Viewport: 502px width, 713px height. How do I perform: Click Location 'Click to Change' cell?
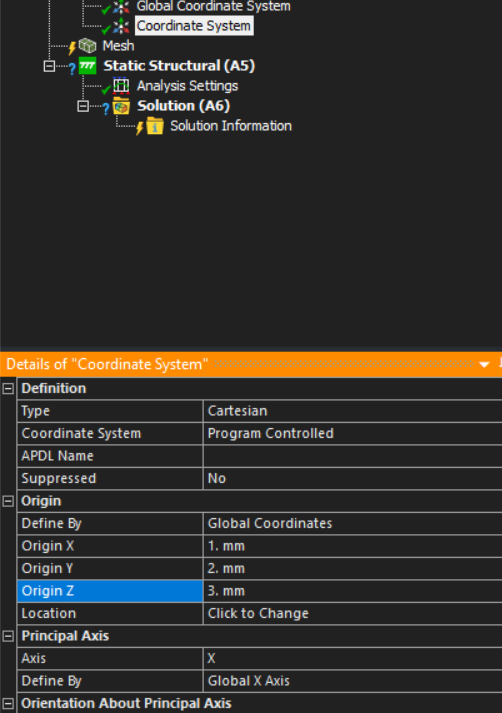[x=353, y=613]
